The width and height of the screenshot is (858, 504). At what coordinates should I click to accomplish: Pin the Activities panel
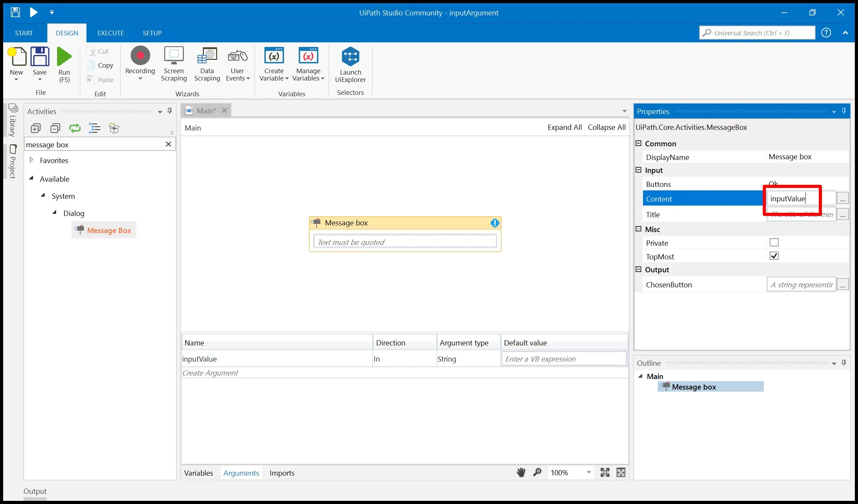[169, 111]
